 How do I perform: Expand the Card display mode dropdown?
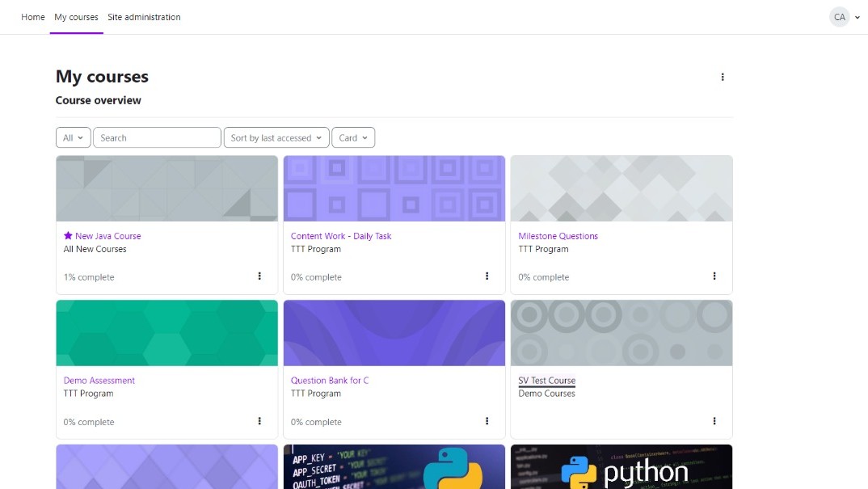pos(352,138)
